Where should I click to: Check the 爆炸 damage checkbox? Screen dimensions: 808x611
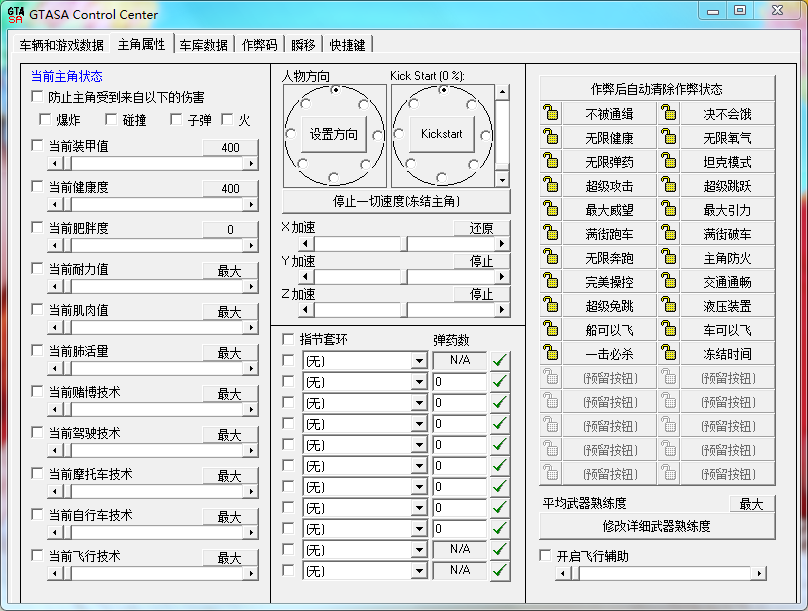[x=45, y=120]
